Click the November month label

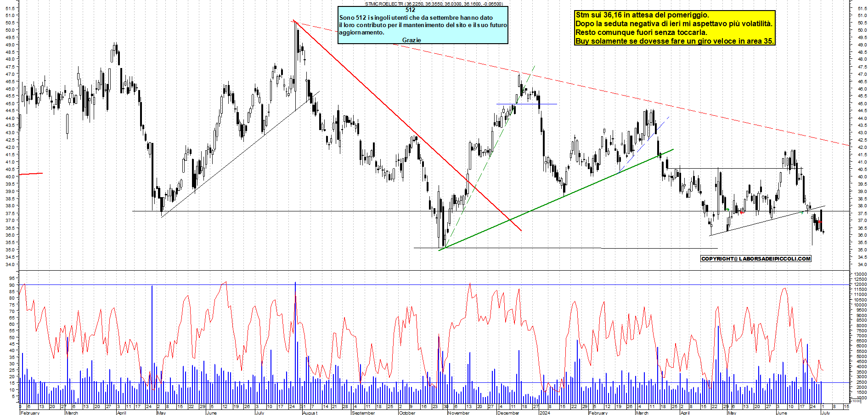[458, 413]
